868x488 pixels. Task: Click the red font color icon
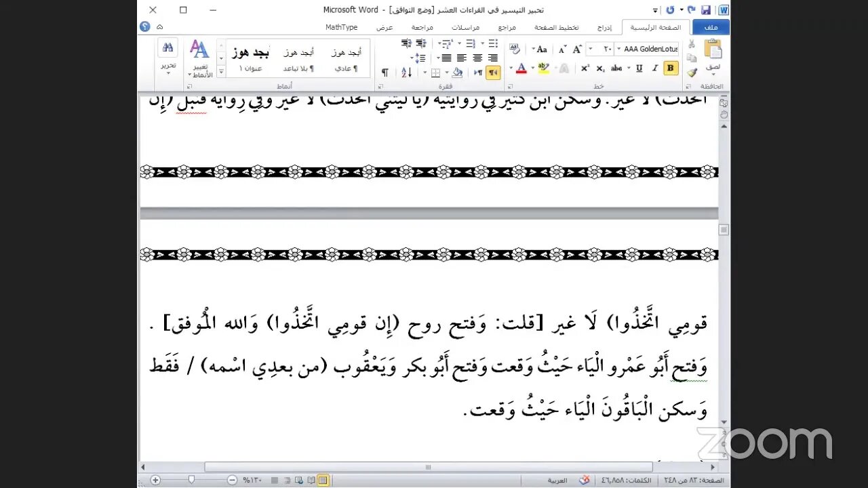coord(521,68)
